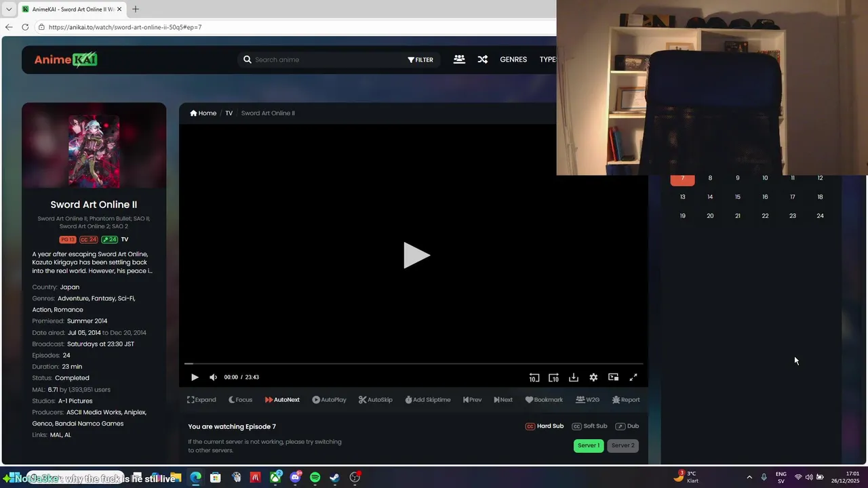Open the browser tab list dropdown
868x488 pixels.
[8, 9]
